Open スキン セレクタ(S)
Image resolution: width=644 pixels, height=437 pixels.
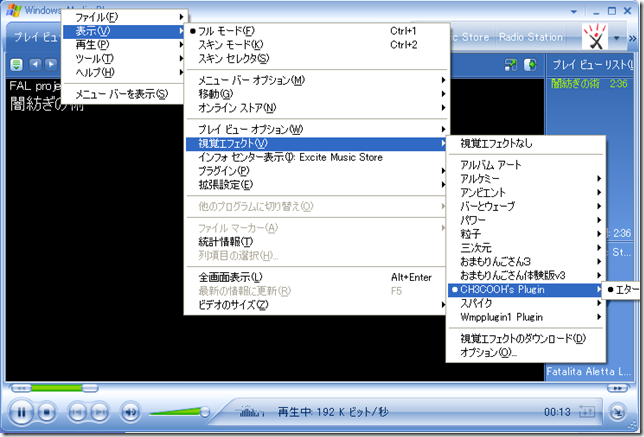[x=316, y=59]
